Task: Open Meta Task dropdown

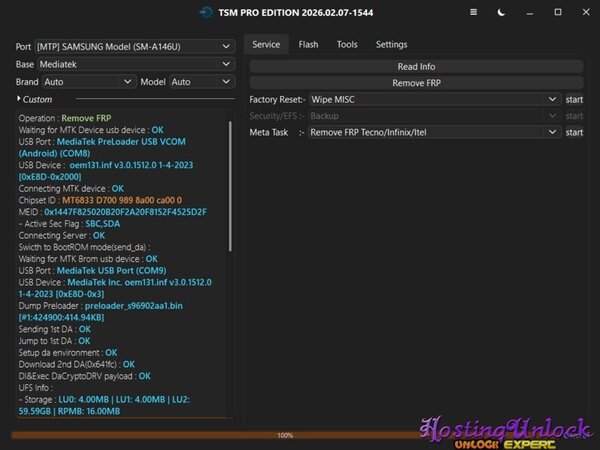Action: (x=435, y=132)
